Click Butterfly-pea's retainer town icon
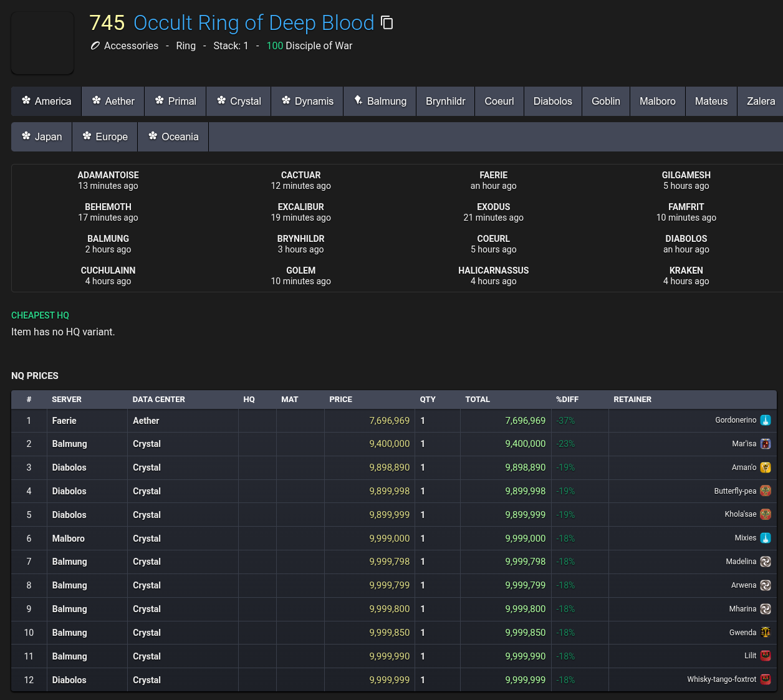783x700 pixels. pos(766,491)
